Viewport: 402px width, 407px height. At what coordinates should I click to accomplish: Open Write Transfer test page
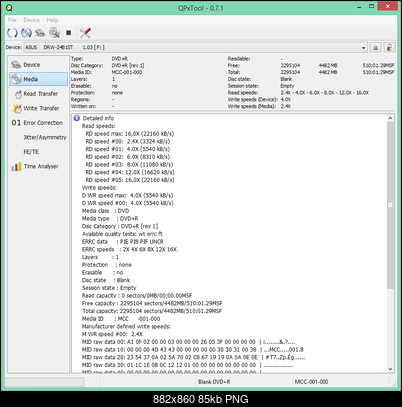point(39,108)
